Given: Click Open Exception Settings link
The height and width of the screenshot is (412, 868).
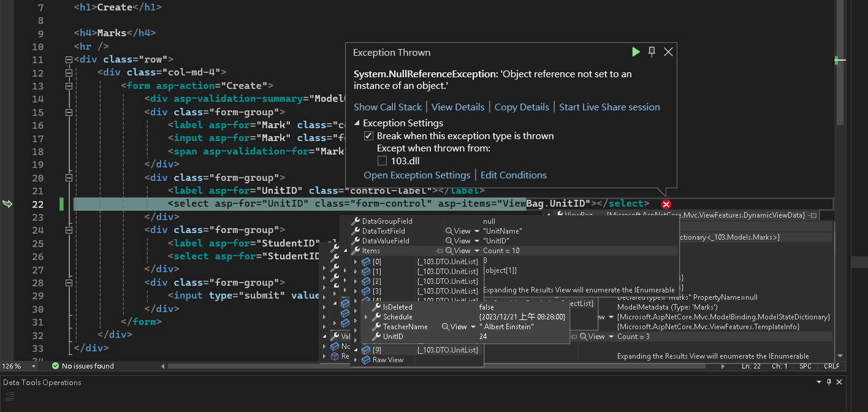Looking at the screenshot, I should 417,175.
